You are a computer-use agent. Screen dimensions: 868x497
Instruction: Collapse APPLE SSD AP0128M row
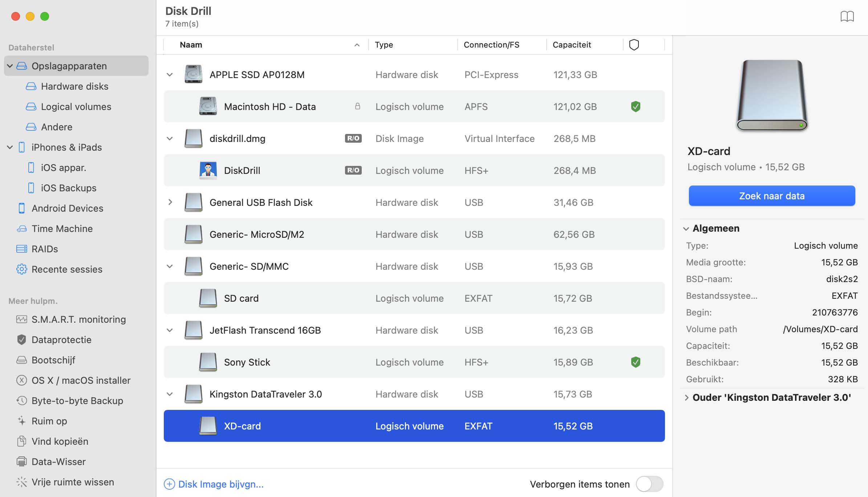click(x=170, y=75)
